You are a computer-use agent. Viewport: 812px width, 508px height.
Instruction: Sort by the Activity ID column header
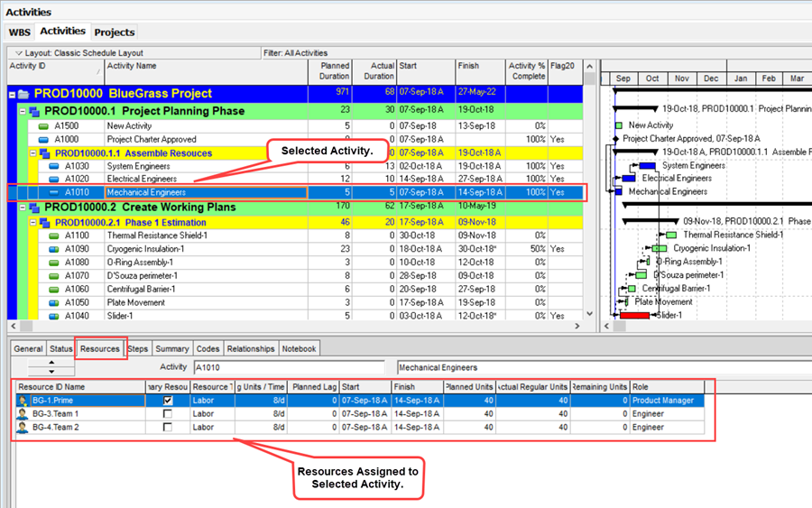55,71
